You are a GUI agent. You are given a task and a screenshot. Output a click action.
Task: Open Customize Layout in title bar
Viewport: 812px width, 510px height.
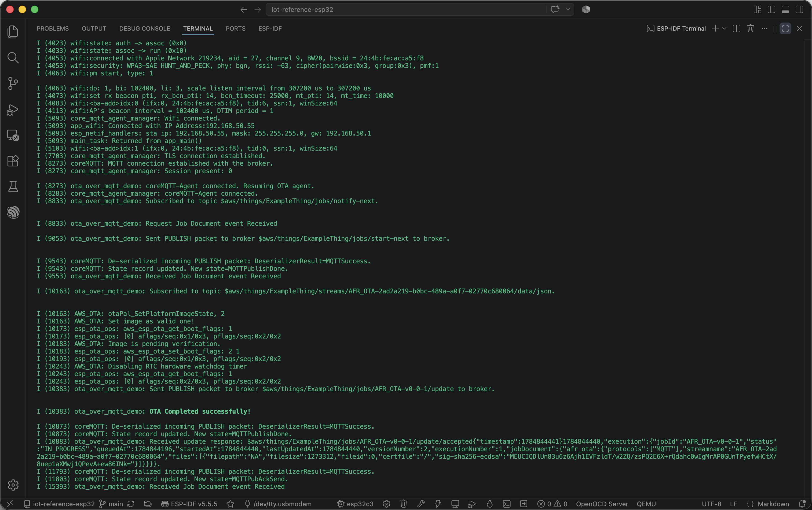(x=757, y=9)
